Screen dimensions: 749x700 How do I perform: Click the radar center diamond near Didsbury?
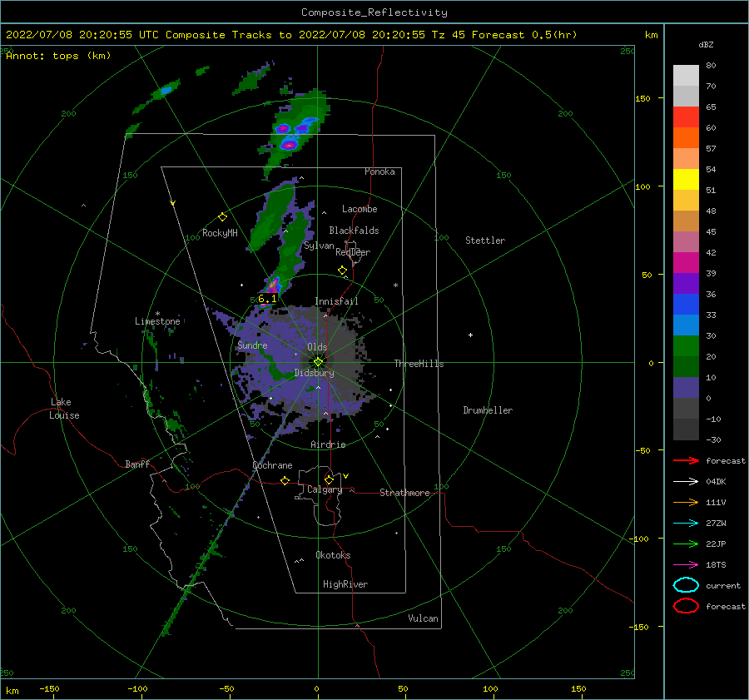318,362
